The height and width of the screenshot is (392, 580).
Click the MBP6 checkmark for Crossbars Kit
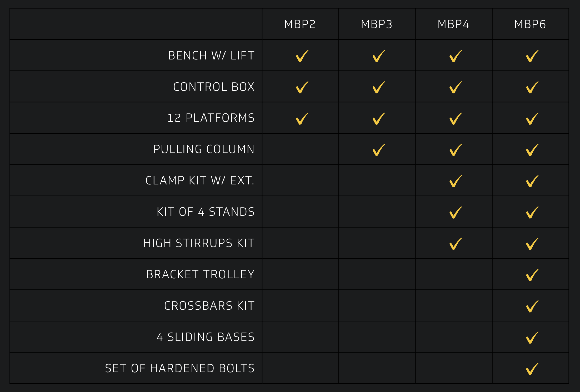tap(532, 306)
